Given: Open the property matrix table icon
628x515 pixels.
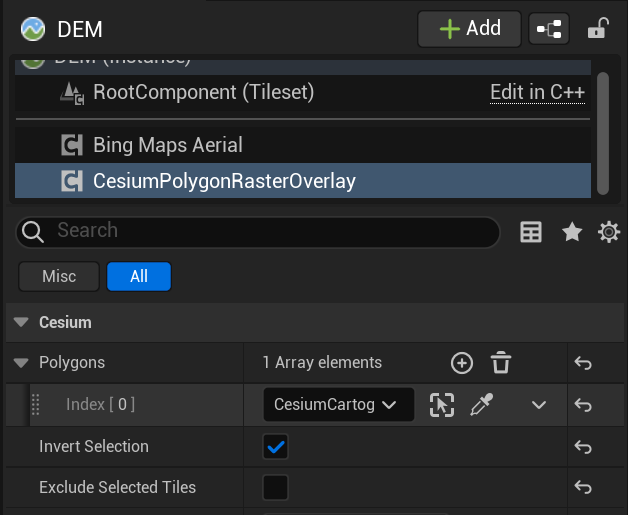Looking at the screenshot, I should [531, 232].
